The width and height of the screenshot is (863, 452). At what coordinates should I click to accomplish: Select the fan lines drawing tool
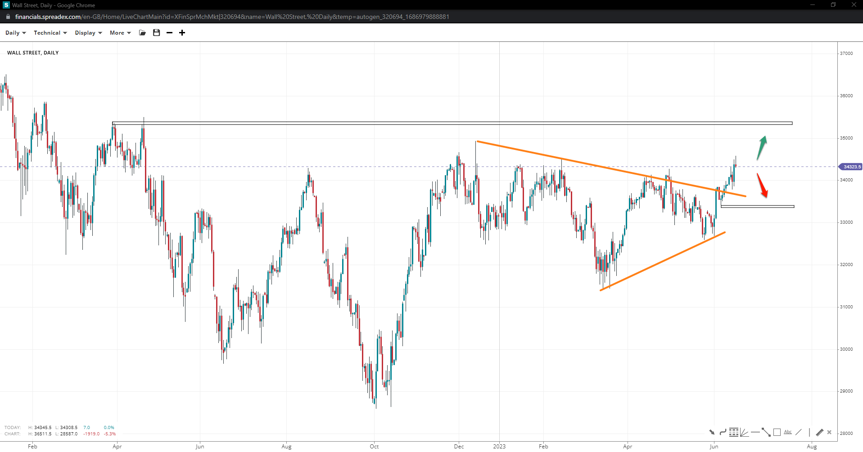click(744, 432)
